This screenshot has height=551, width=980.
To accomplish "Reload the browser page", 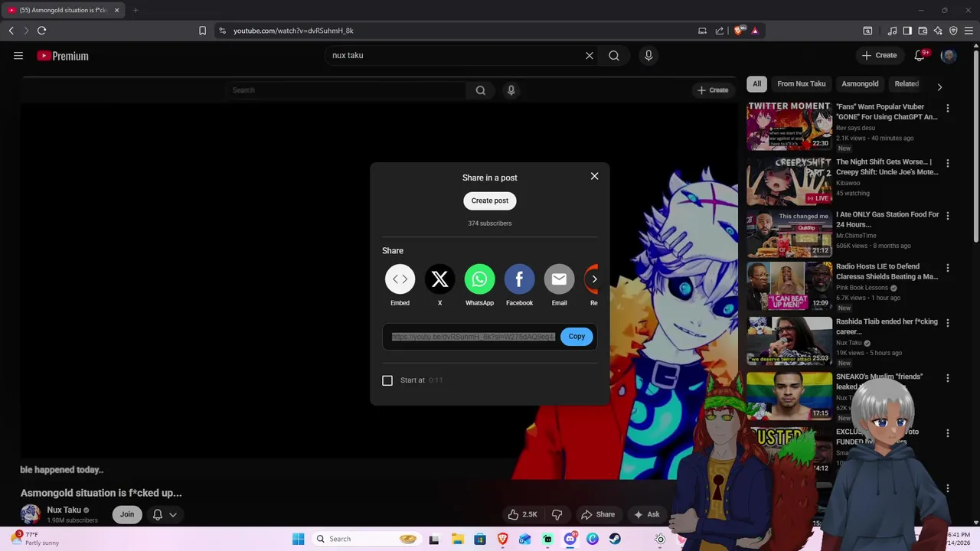I will pyautogui.click(x=41, y=31).
